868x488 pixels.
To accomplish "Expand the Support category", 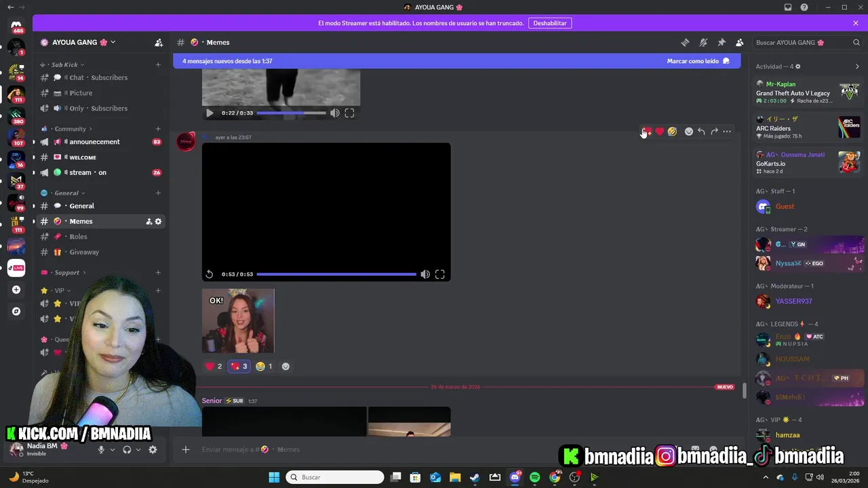I will pos(67,272).
